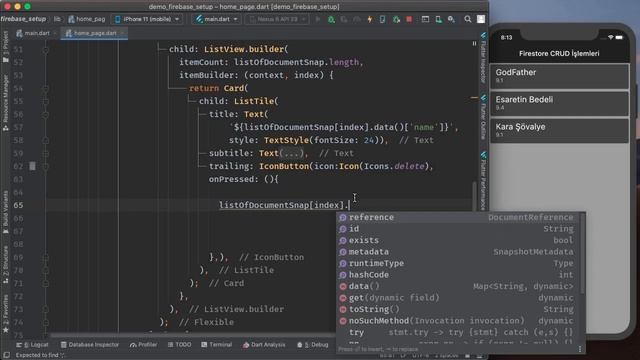Image resolution: width=640 pixels, height=360 pixels.
Task: Tap the Kara Şövalye card in the simulator
Action: [x=559, y=130]
